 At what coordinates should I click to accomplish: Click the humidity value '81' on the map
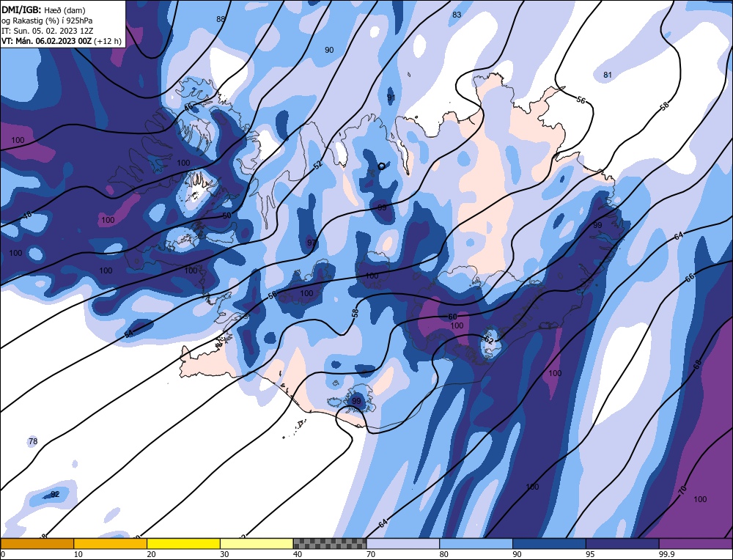pos(607,75)
